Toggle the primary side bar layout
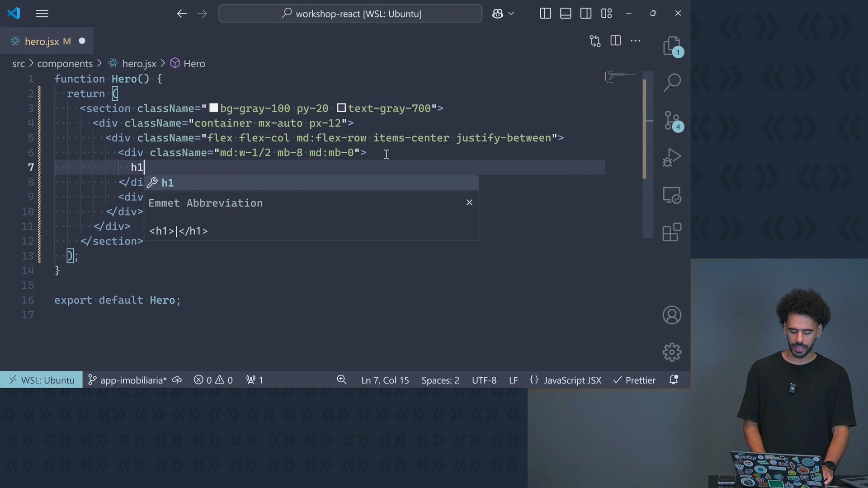 tap(545, 14)
